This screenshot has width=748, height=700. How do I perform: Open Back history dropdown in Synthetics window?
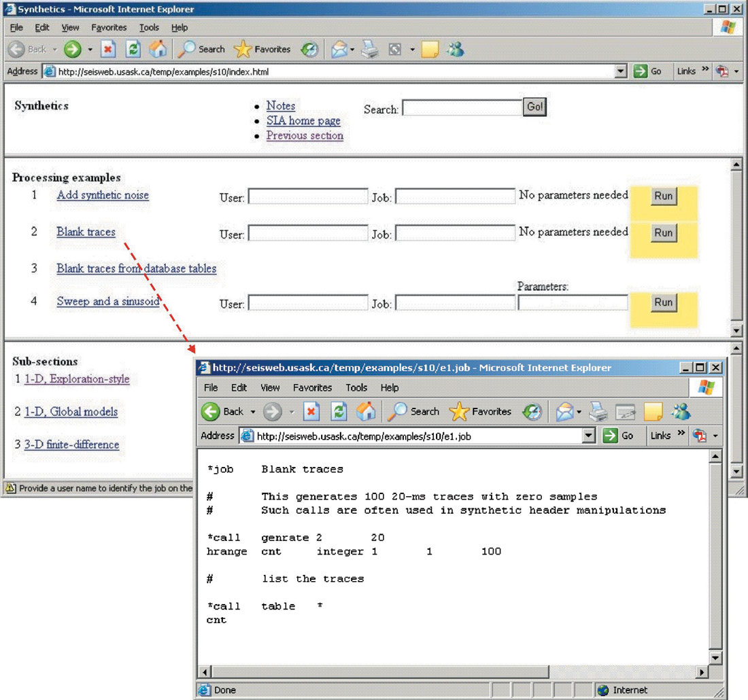54,50
